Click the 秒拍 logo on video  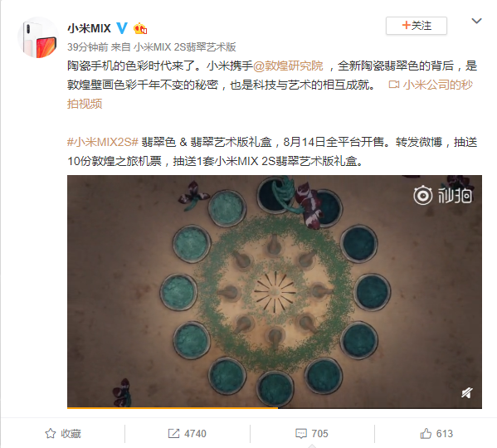point(442,195)
